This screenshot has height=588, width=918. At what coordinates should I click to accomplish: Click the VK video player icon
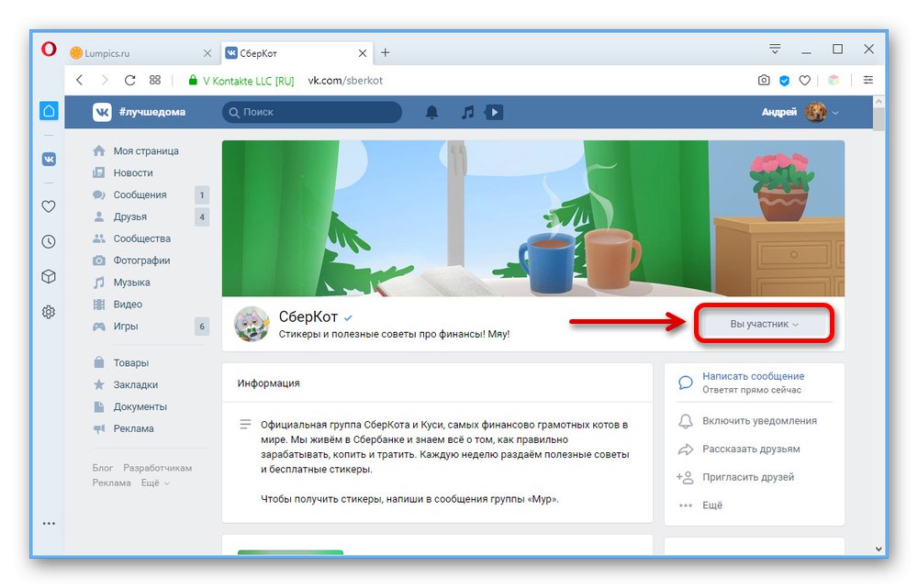pos(494,112)
